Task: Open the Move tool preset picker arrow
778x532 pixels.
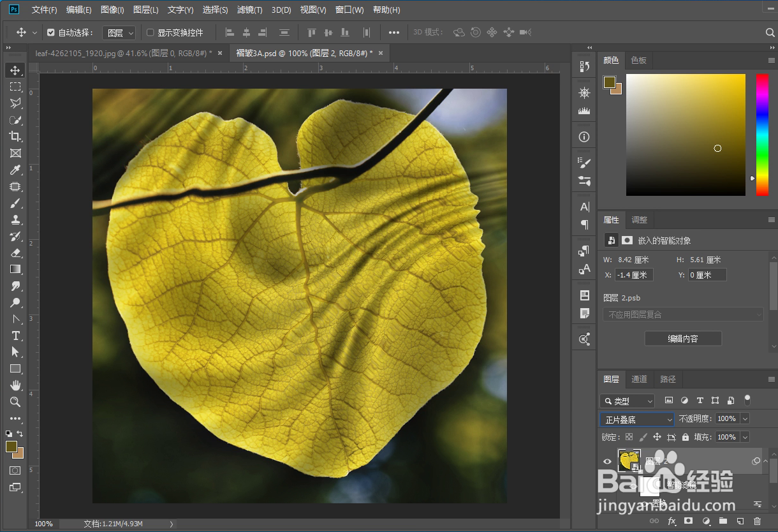Action: click(34, 33)
